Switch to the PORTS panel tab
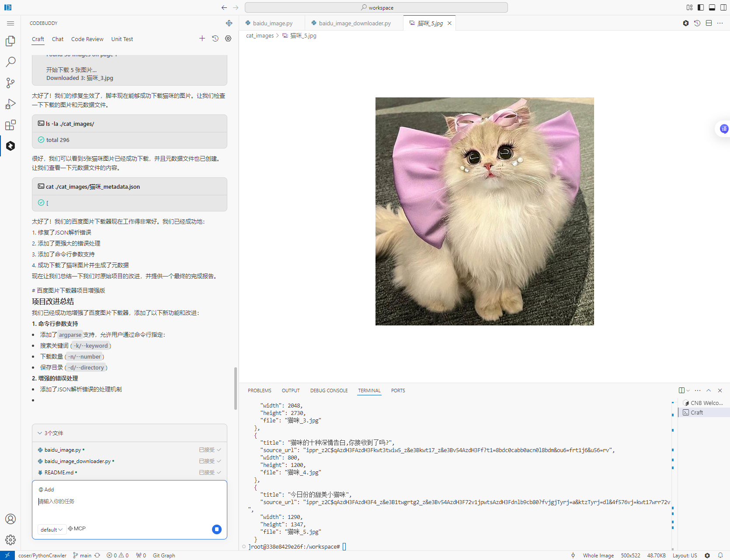 398,391
